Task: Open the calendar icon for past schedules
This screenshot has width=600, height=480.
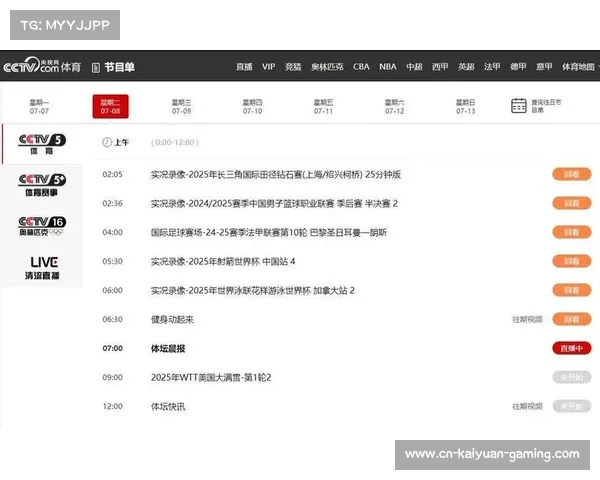Action: [x=518, y=106]
